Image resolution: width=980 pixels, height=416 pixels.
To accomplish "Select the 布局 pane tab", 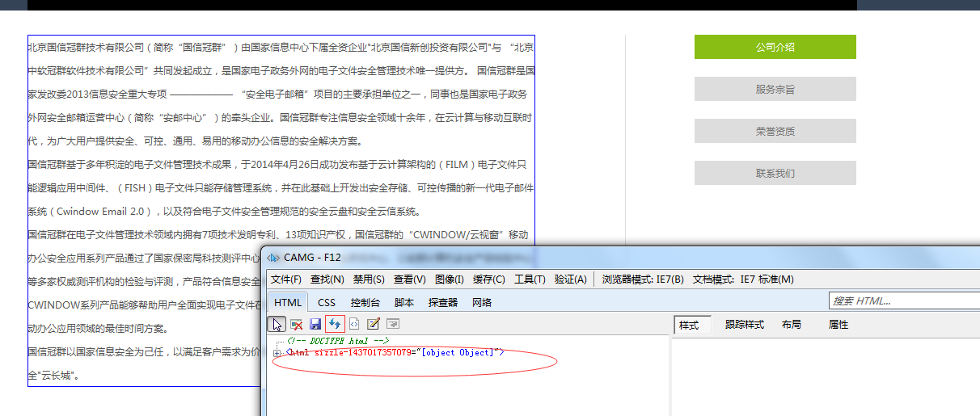I will tap(791, 325).
